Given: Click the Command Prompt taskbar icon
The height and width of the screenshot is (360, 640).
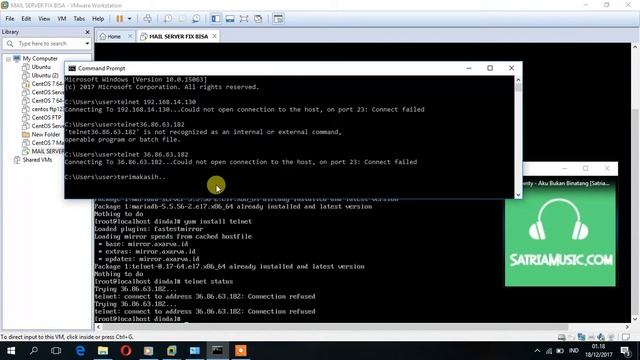Looking at the screenshot, I should 218,351.
